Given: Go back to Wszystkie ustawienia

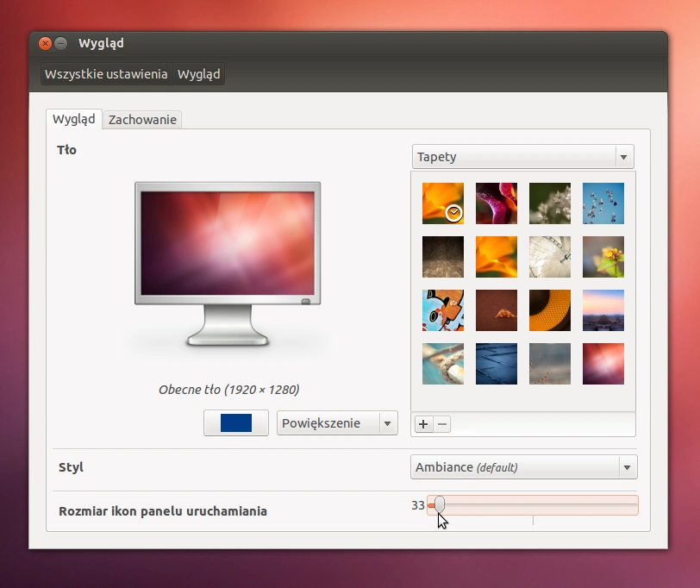Looking at the screenshot, I should pyautogui.click(x=106, y=74).
